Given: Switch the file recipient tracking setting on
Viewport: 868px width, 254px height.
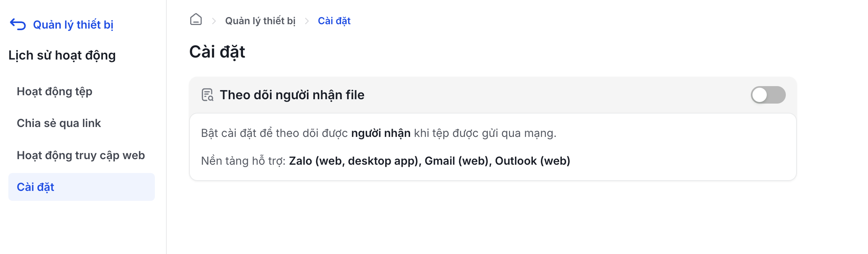Looking at the screenshot, I should pyautogui.click(x=768, y=95).
